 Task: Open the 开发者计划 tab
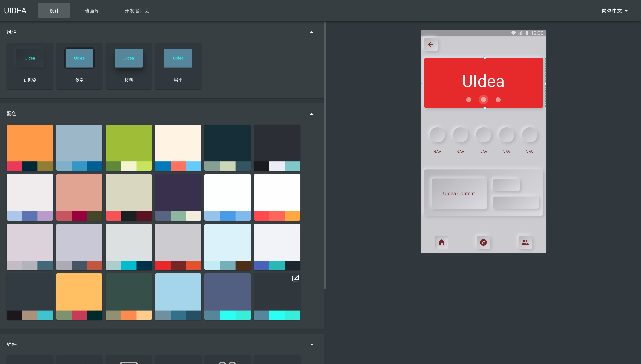tap(137, 11)
